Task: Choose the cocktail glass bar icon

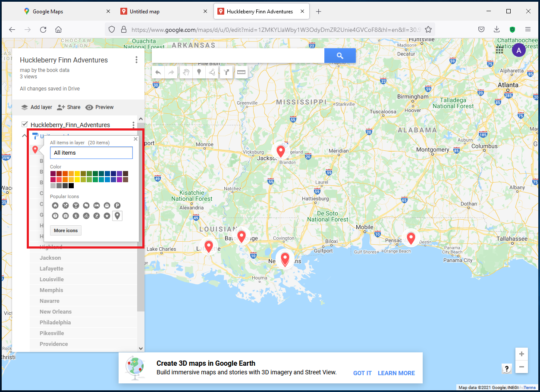Action: (76, 205)
